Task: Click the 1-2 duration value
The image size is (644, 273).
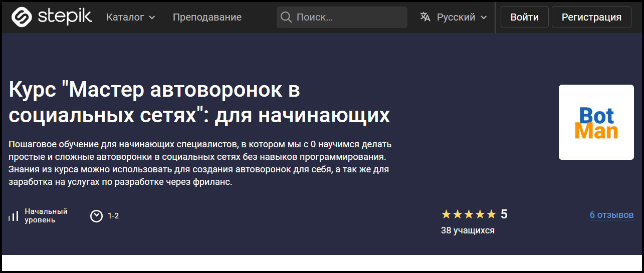Action: coord(113,216)
